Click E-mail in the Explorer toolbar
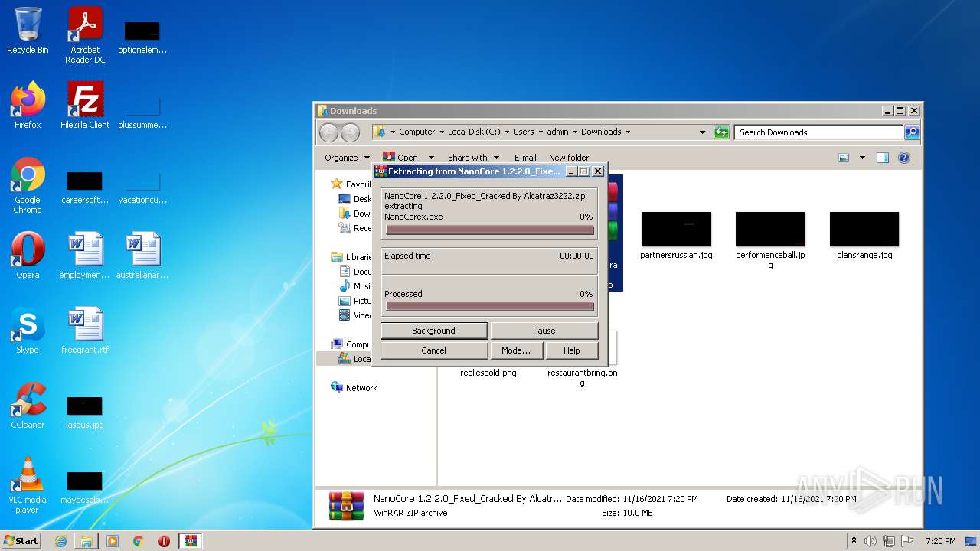Viewport: 980px width, 551px height. [525, 158]
